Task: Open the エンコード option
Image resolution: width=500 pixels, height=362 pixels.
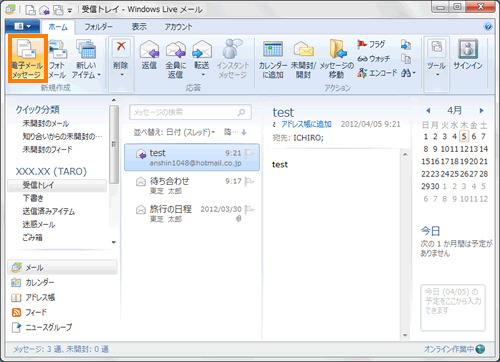Action: pos(377,73)
